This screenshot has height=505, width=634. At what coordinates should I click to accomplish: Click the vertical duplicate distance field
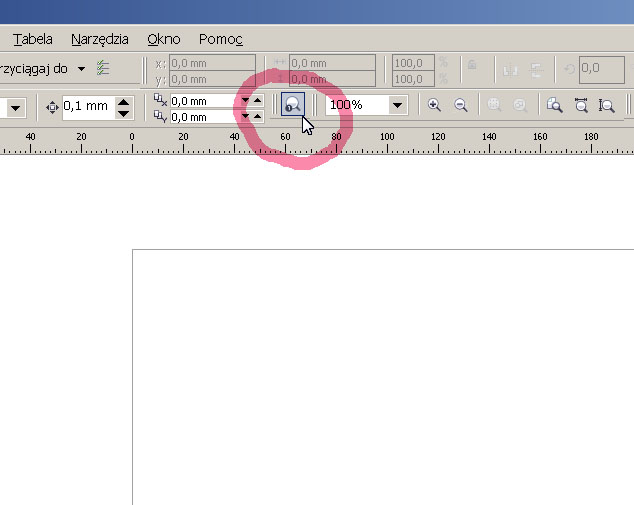[203, 116]
